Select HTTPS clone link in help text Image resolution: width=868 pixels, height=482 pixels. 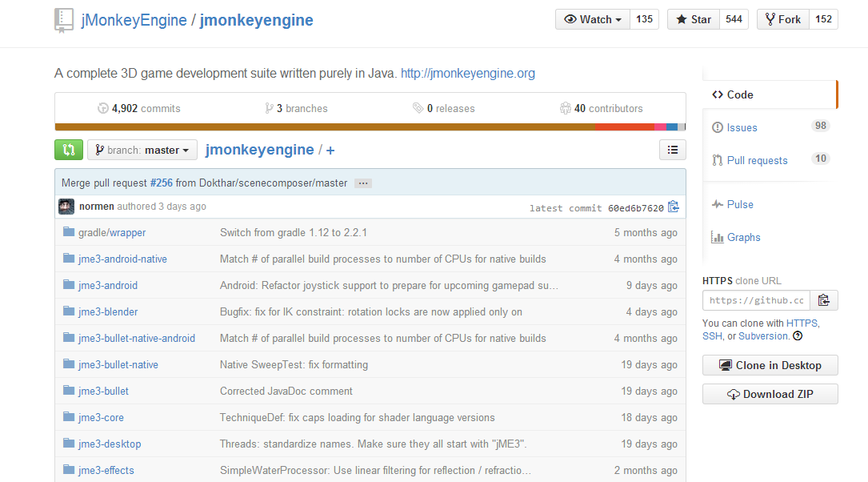click(x=802, y=323)
